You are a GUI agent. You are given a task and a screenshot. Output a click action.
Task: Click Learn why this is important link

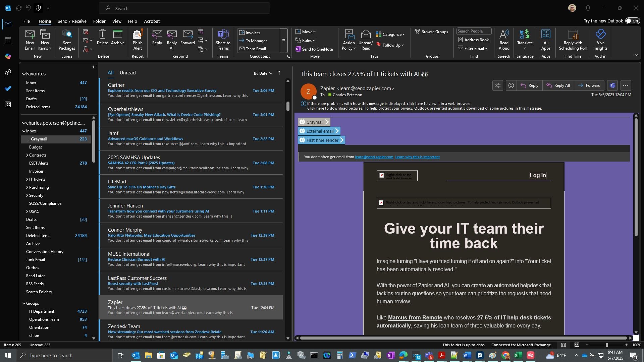[x=417, y=157]
